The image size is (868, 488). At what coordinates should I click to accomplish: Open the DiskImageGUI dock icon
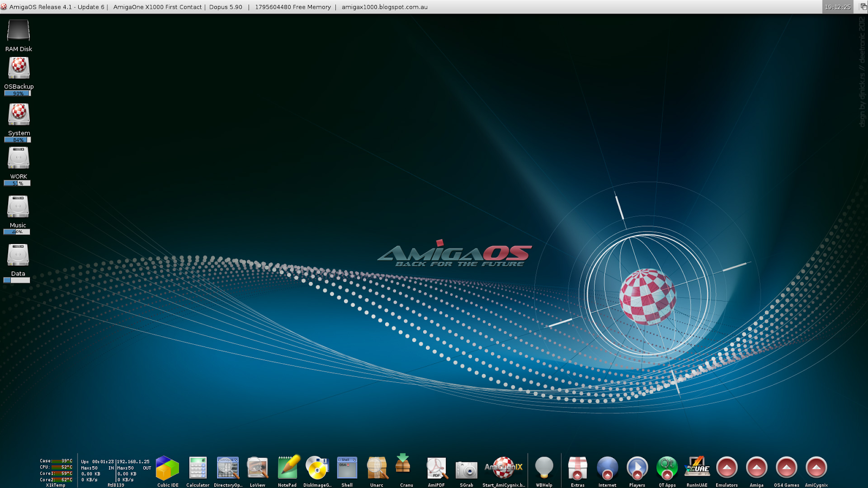317,468
